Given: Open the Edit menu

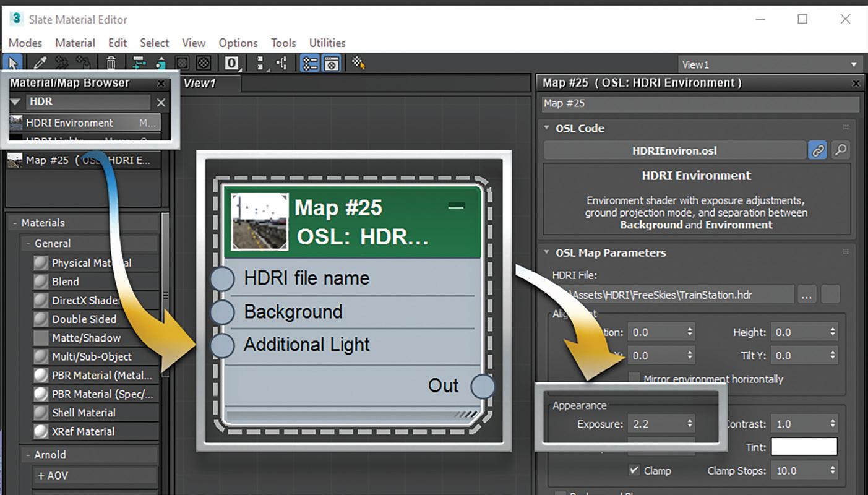Looking at the screenshot, I should point(118,43).
